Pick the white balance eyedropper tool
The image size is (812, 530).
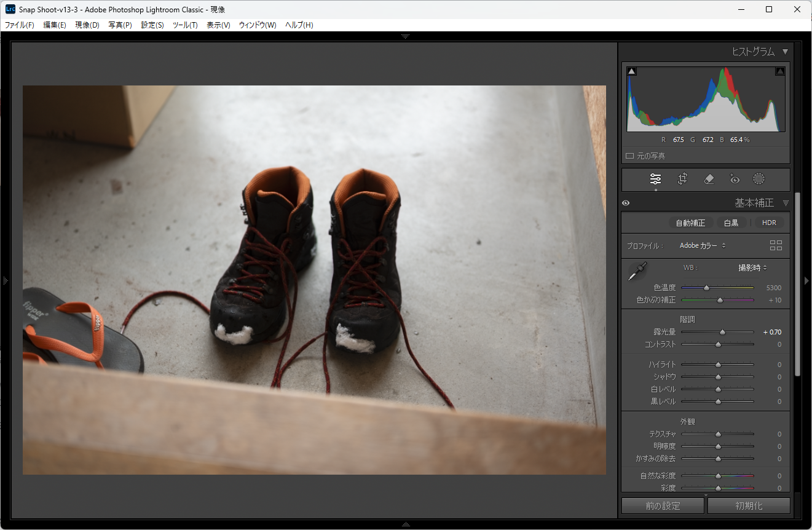point(637,271)
